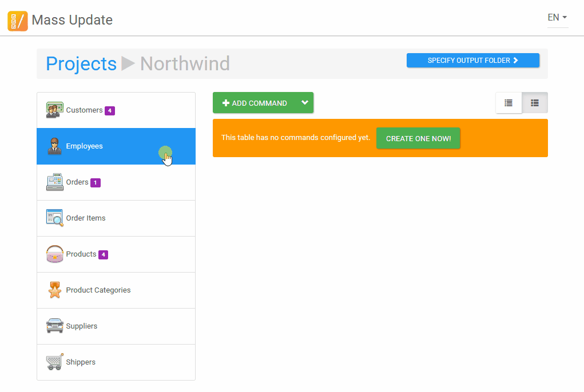
Task: Switch to compact list view
Action: pyautogui.click(x=508, y=103)
